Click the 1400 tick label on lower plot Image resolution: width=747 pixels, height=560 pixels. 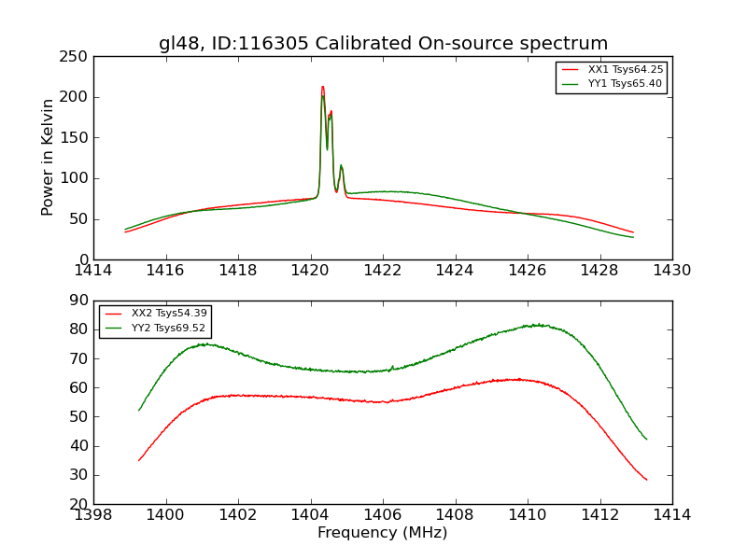click(x=166, y=514)
